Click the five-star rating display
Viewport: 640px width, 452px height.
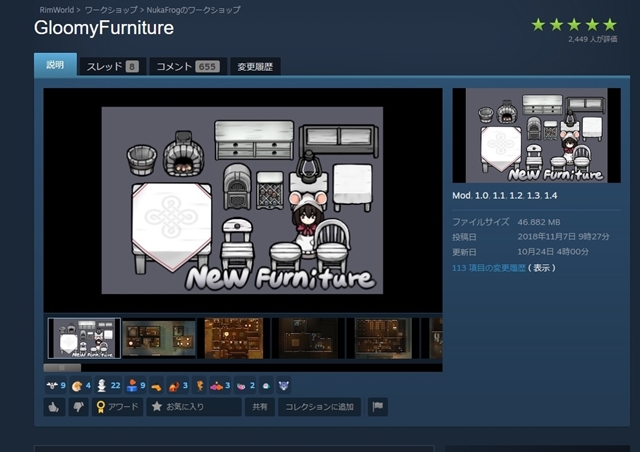574,25
